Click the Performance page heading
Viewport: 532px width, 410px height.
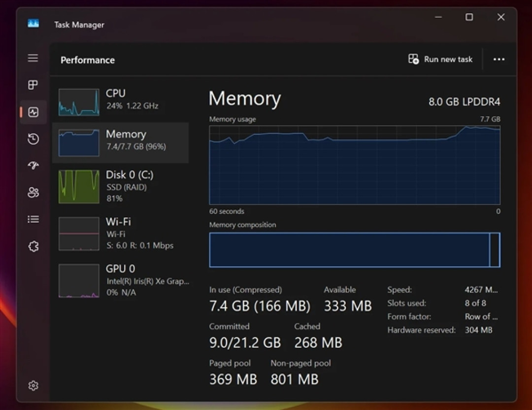click(88, 60)
